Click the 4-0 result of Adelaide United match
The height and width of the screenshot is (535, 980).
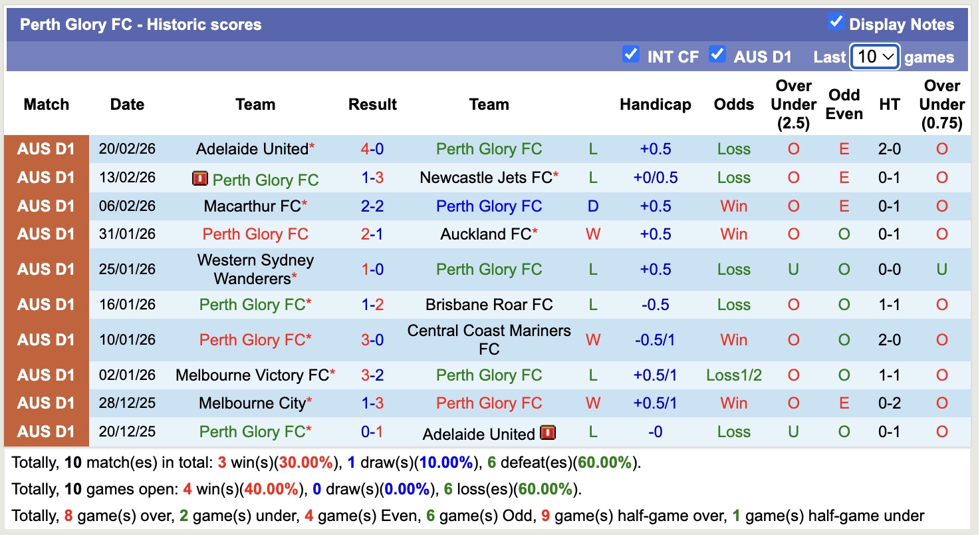point(372,149)
